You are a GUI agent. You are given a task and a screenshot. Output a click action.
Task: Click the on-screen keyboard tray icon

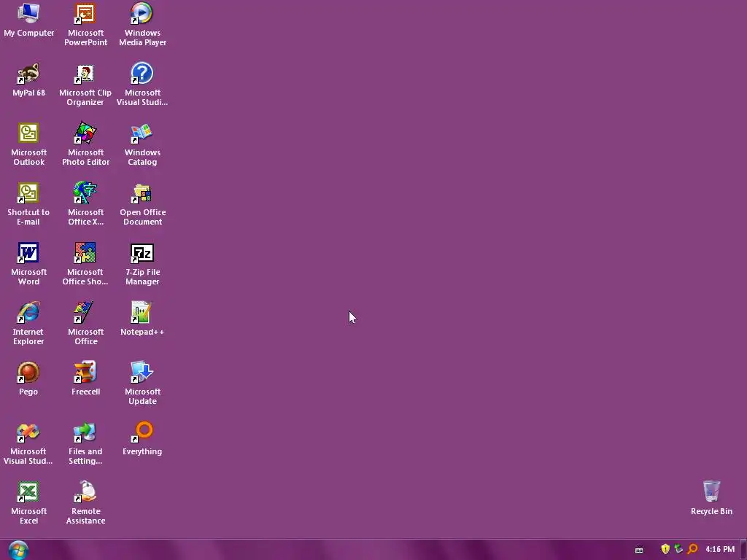click(639, 550)
